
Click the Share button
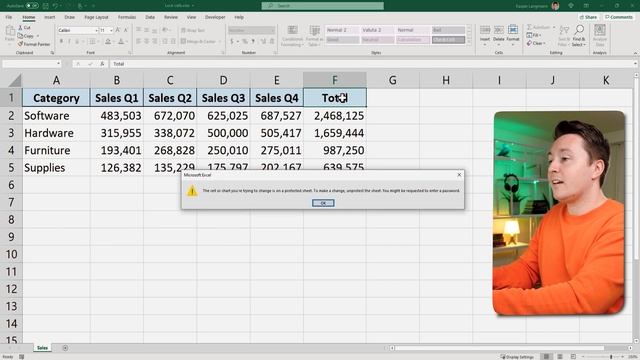point(588,17)
